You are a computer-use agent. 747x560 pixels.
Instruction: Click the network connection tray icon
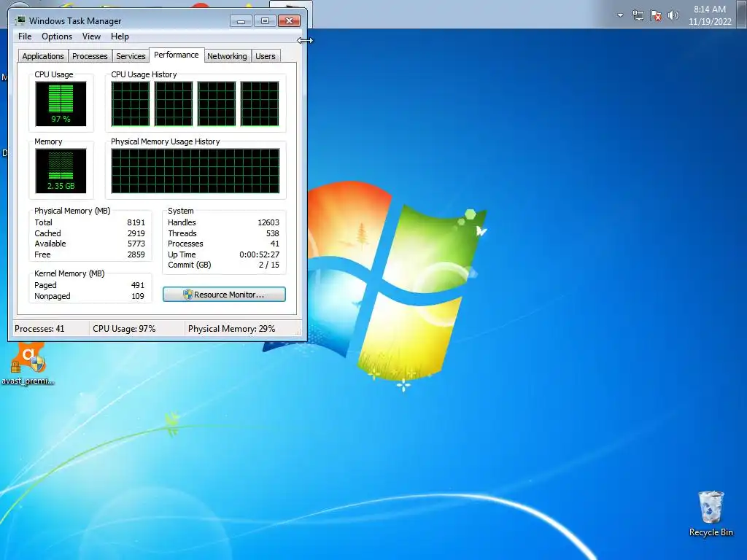click(x=638, y=16)
